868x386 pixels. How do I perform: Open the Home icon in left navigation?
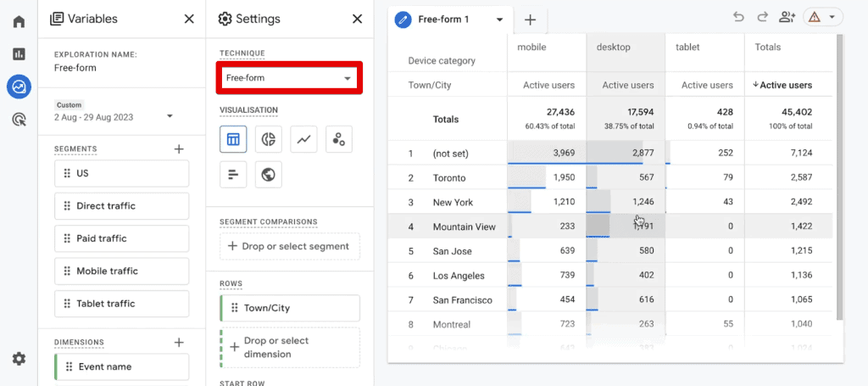coord(19,21)
